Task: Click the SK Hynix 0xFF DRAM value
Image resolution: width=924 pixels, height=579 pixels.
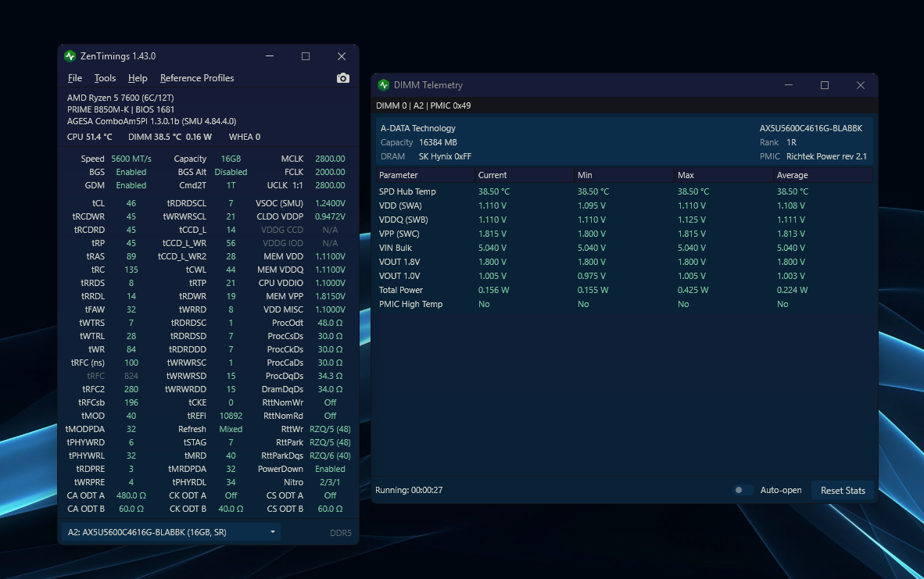Action: pos(445,156)
